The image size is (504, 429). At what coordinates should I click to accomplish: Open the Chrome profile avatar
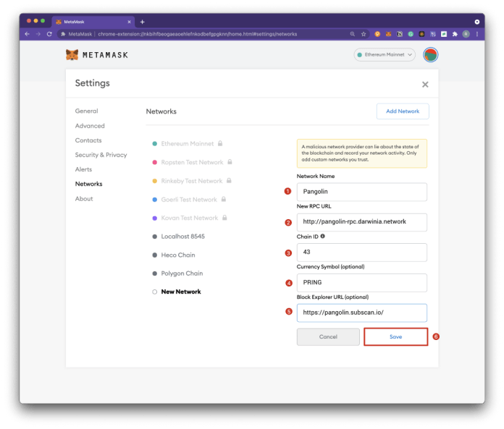[466, 34]
